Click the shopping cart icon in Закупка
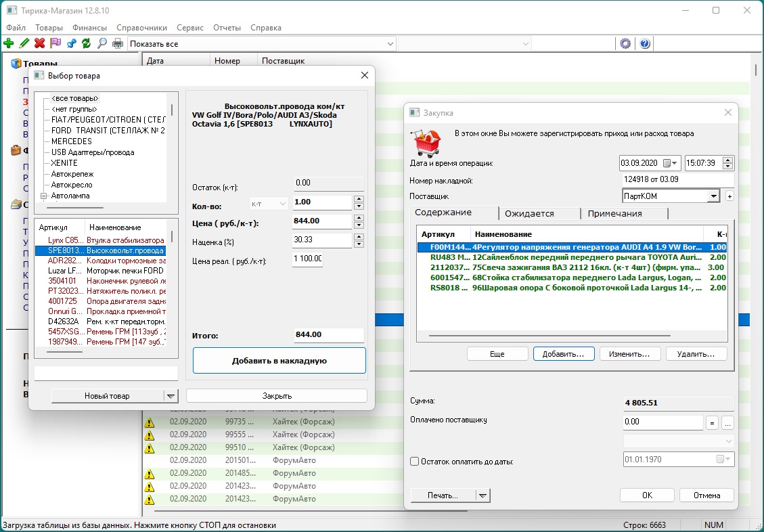The image size is (764, 532). click(x=427, y=143)
